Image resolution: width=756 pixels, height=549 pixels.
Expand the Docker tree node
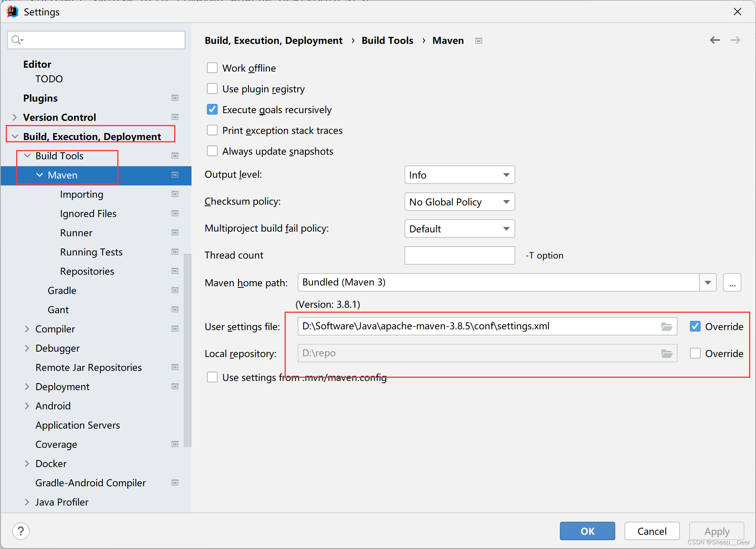[27, 463]
